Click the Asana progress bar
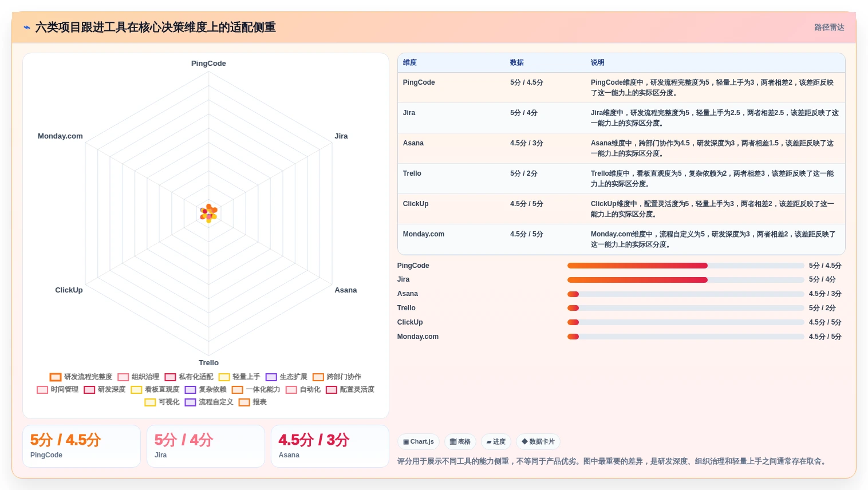This screenshot has width=868, height=490. pos(686,294)
